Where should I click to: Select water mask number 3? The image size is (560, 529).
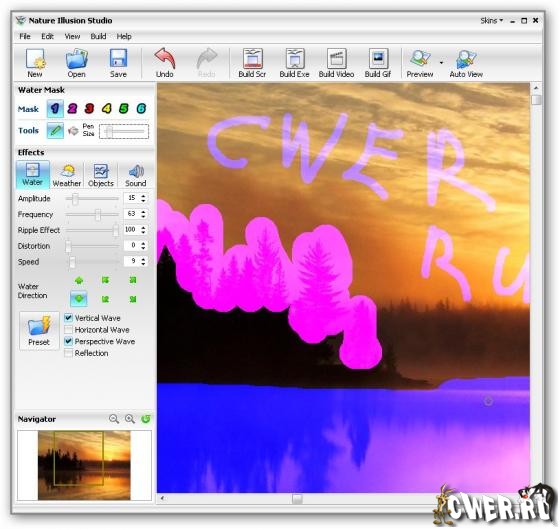tap(89, 109)
